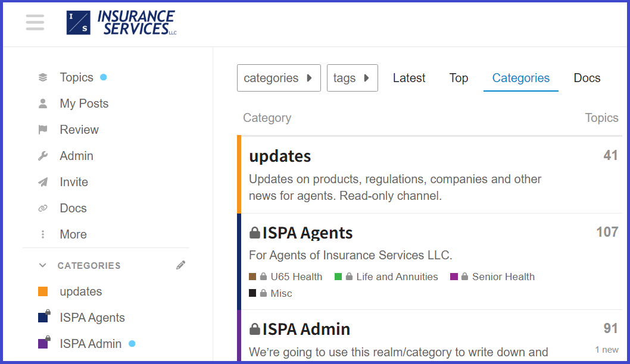Click the Admin wrench icon
Viewport: 630px width, 364px height.
[43, 156]
